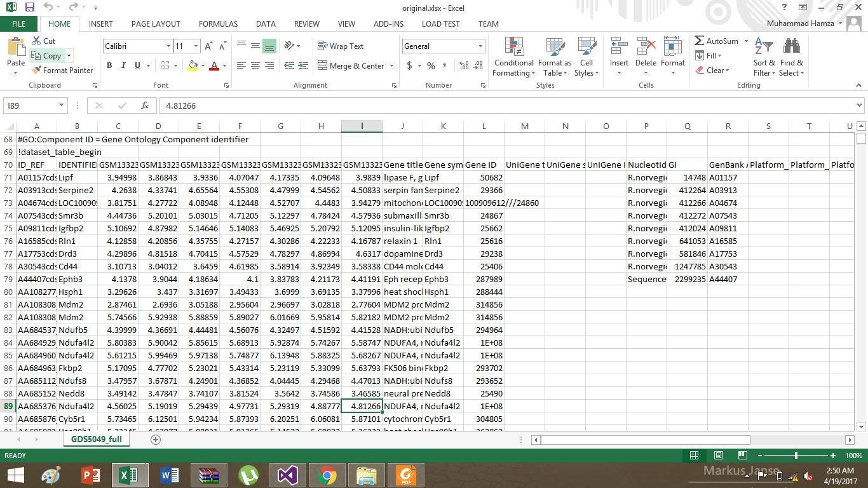Click the zoom slider handle
The width and height of the screenshot is (868, 488).
pos(796,455)
